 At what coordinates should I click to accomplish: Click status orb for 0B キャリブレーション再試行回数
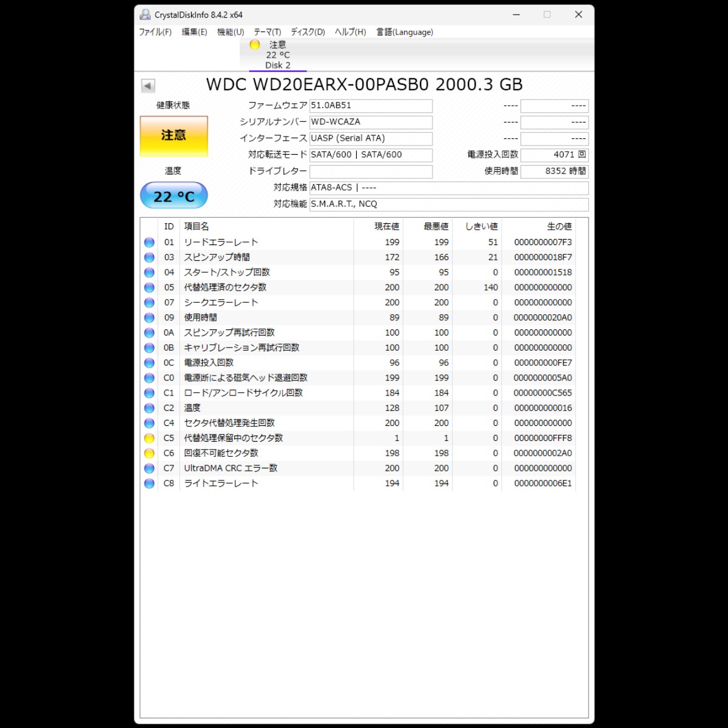coord(149,348)
